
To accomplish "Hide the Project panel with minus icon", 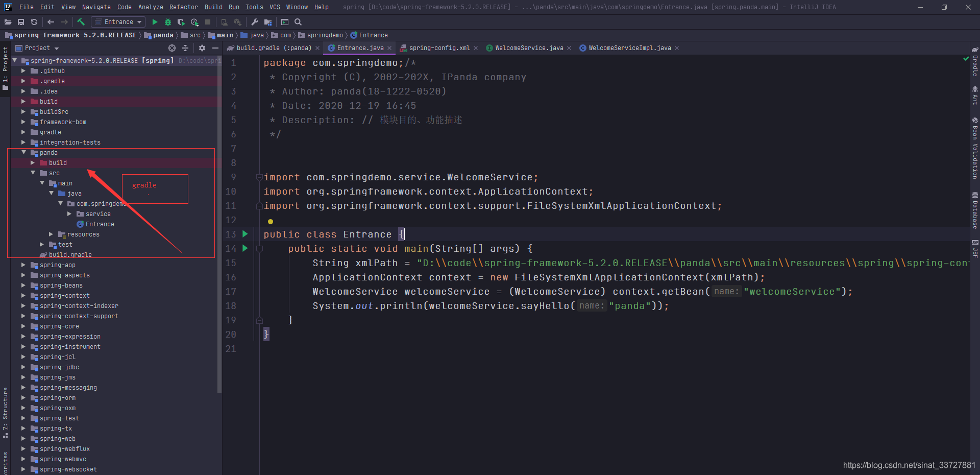I will (x=215, y=48).
